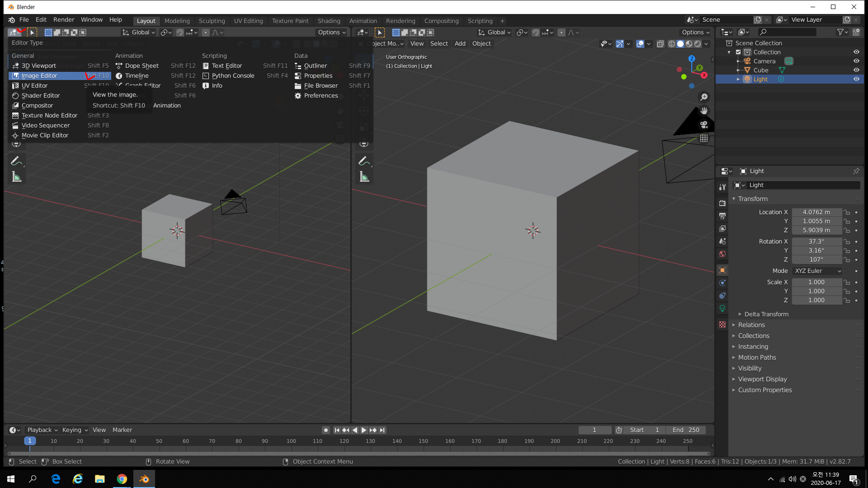Open the Playback popover in the timeline
The height and width of the screenshot is (488, 868).
tap(42, 430)
